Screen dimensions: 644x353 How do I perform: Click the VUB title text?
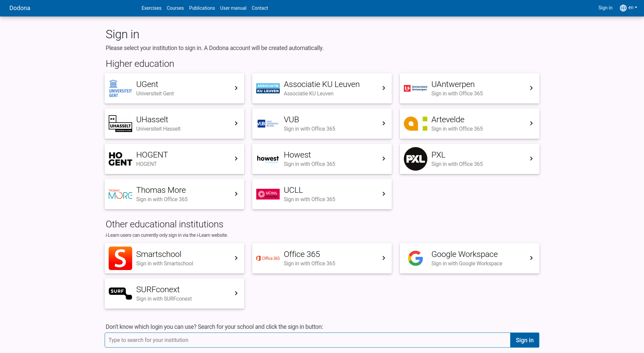291,120
